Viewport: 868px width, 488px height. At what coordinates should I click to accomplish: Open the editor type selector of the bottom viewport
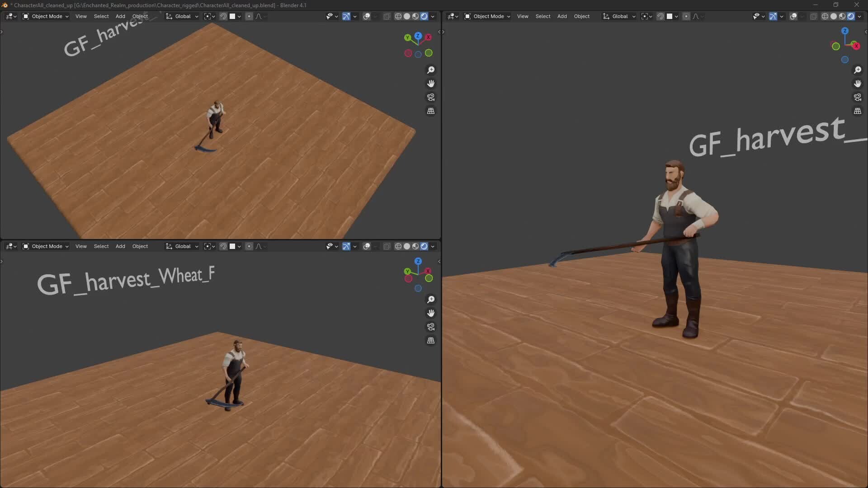click(10, 246)
